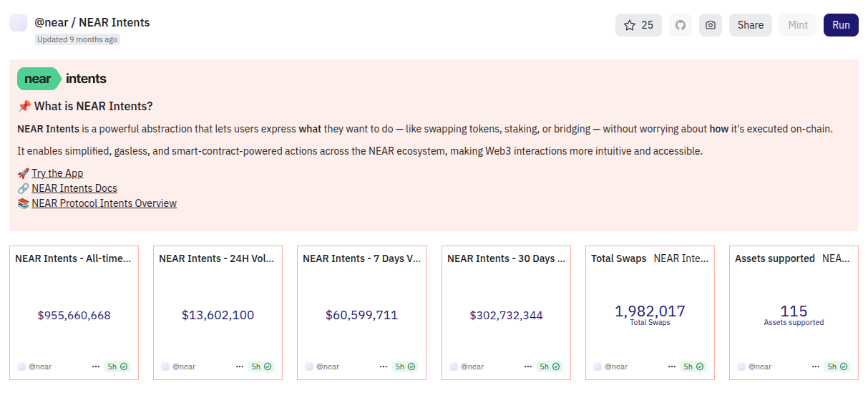Click the Mint button
Image resolution: width=868 pixels, height=393 pixels.
click(797, 25)
